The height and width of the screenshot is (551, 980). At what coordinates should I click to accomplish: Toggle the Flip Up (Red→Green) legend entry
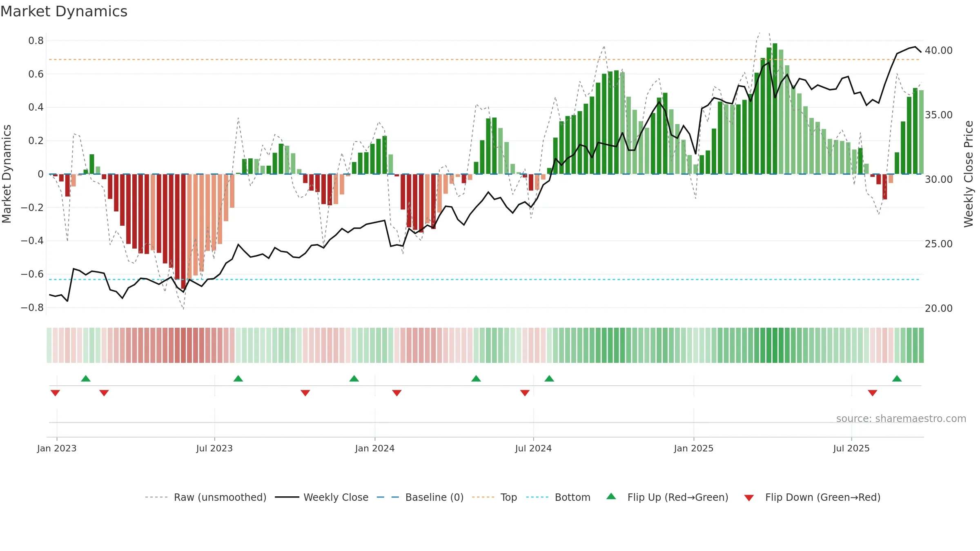[x=667, y=497]
